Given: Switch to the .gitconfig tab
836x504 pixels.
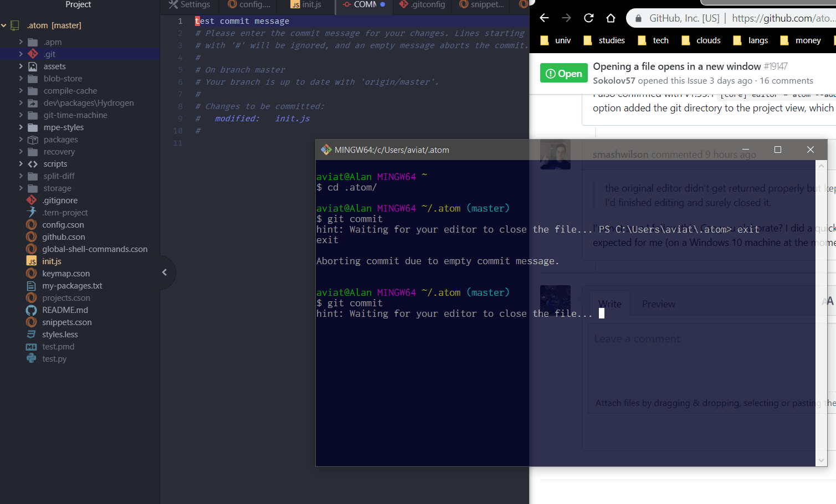Looking at the screenshot, I should [422, 5].
